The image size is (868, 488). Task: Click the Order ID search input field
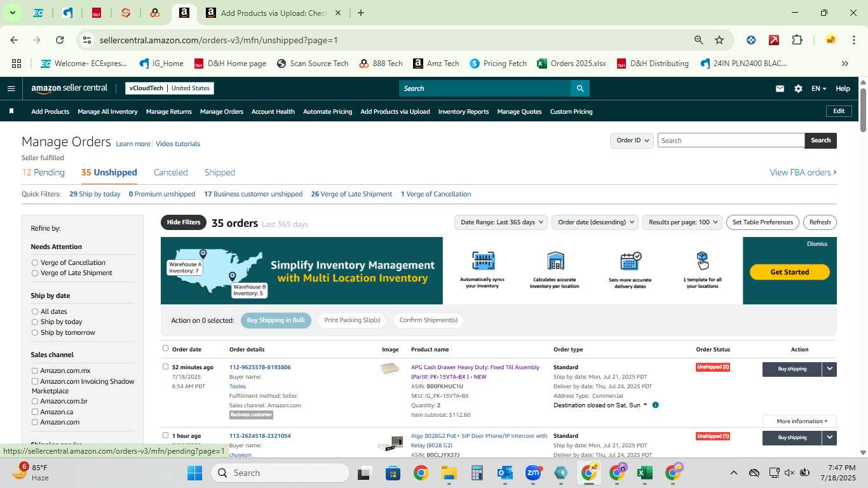click(731, 140)
